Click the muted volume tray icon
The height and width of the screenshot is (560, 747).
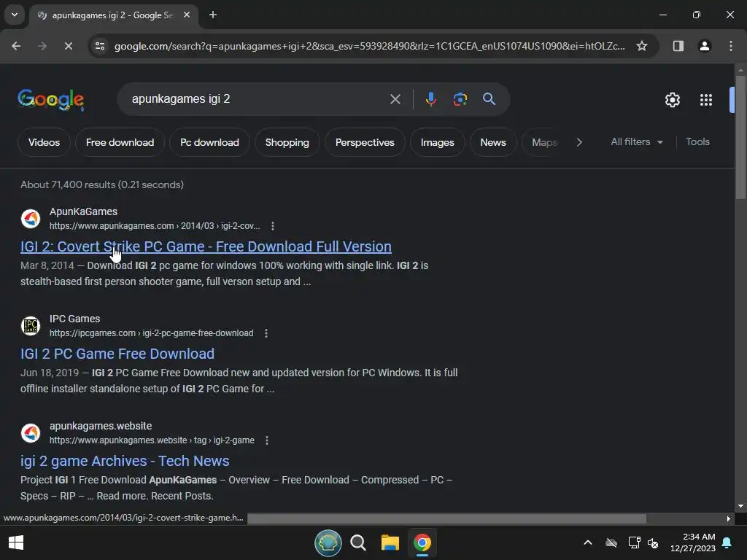point(653,542)
